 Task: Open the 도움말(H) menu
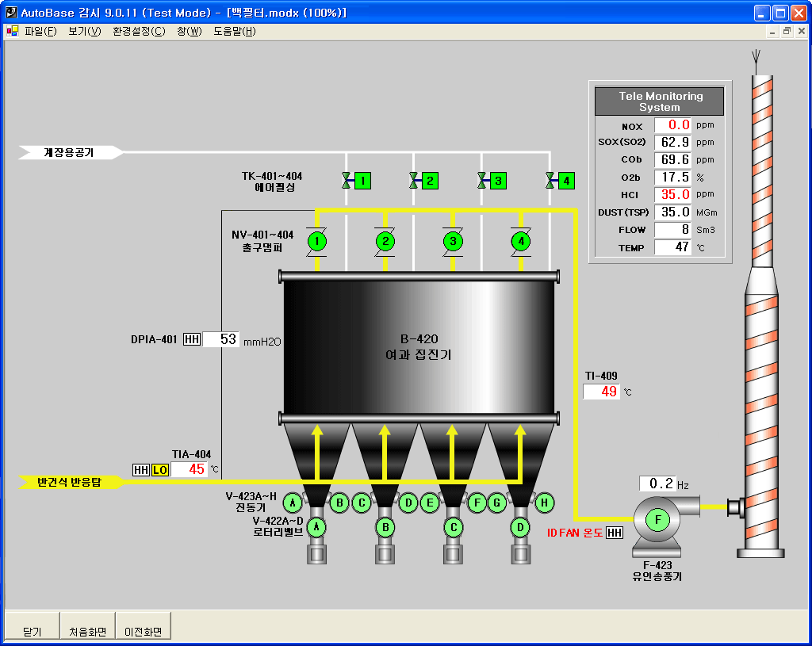[x=235, y=32]
